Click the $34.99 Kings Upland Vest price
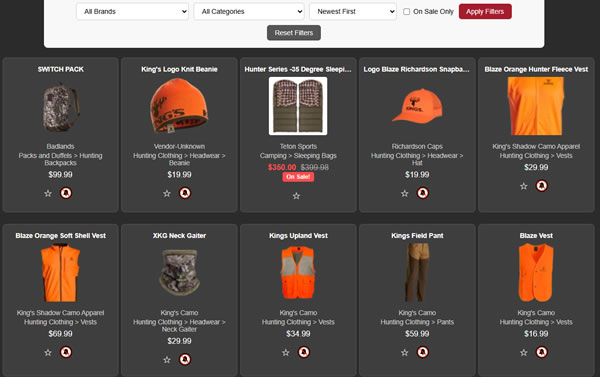This screenshot has height=377, width=600. pyautogui.click(x=298, y=334)
